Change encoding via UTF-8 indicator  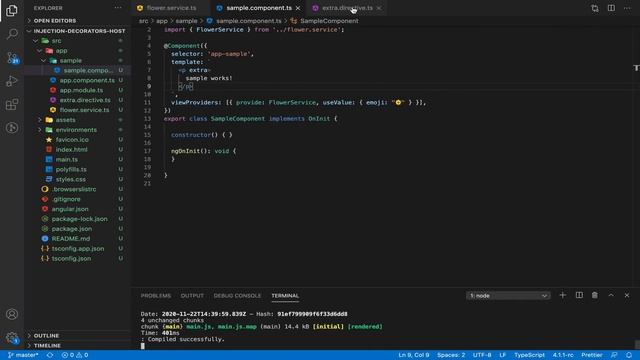(482, 355)
